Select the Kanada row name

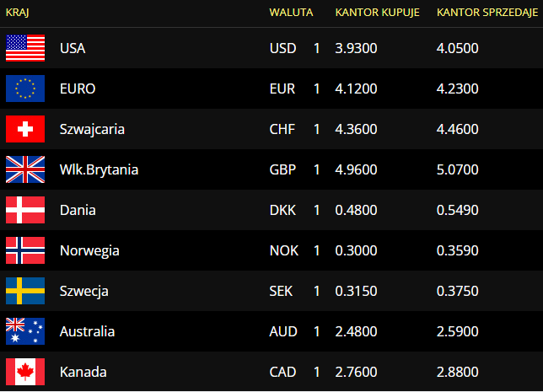pos(83,373)
